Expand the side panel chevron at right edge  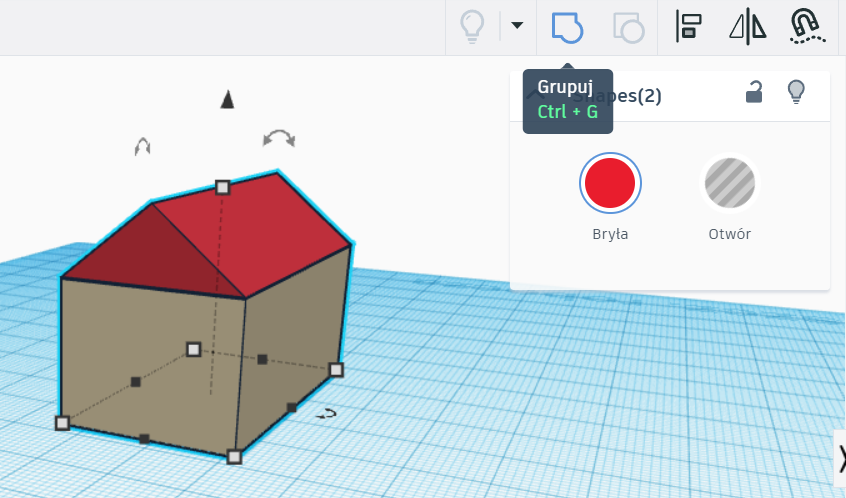(841, 460)
